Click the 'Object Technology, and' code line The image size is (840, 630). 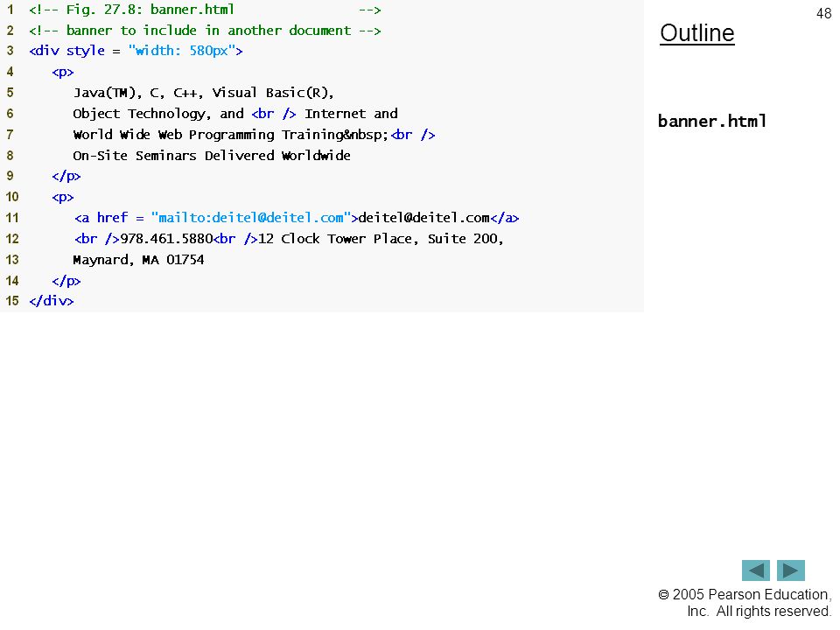pyautogui.click(x=235, y=114)
